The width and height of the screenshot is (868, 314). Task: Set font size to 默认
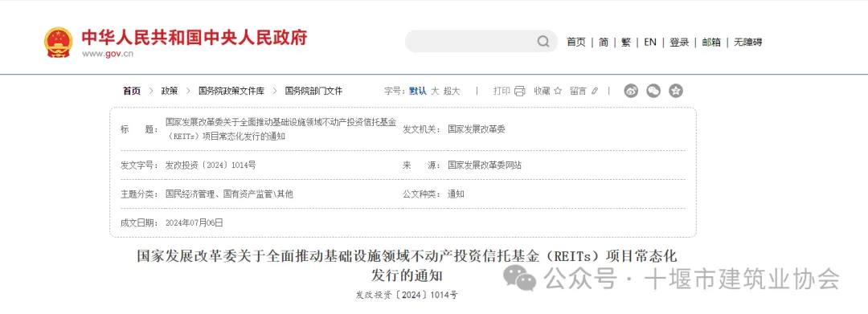[418, 91]
